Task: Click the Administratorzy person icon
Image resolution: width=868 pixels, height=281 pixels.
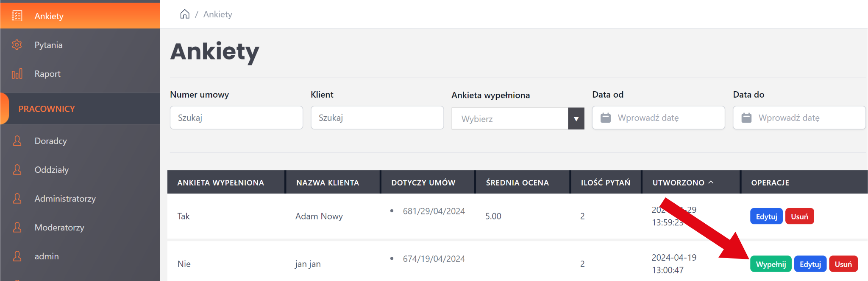Action: [17, 199]
